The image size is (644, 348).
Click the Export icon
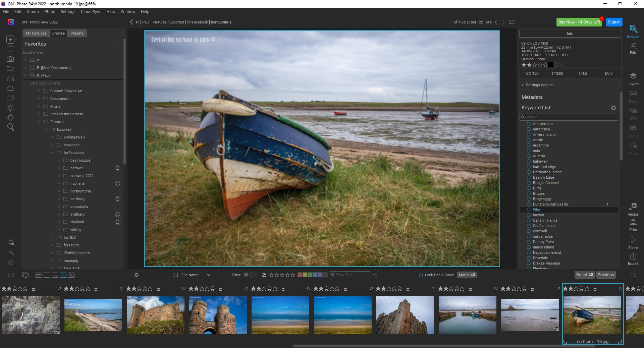pos(633,256)
